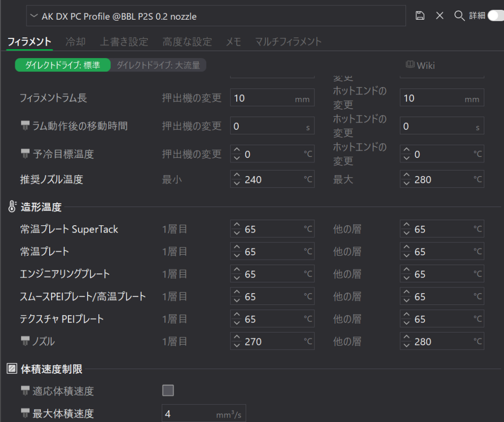The height and width of the screenshot is (422, 504).
Task: Click the nozzle icon next to ノズル
Action: pos(25,341)
